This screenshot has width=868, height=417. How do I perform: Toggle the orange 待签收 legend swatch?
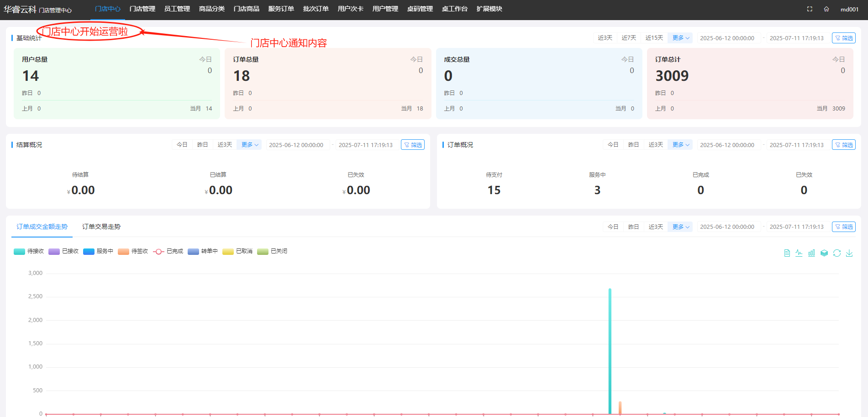124,251
